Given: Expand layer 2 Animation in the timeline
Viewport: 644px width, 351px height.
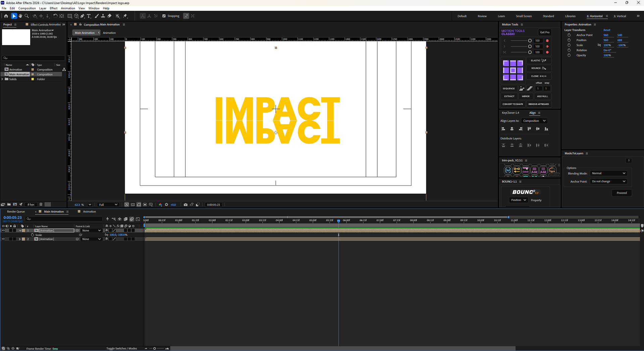Looking at the screenshot, I should [19, 239].
